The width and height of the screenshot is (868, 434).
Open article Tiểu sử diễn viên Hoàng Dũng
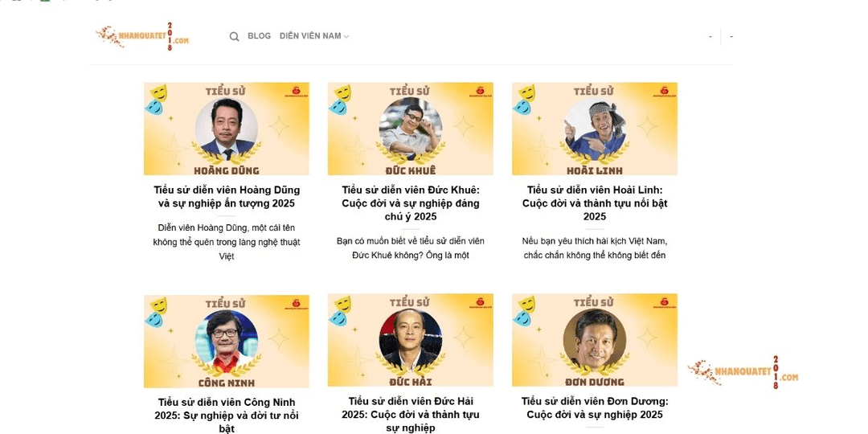click(227, 197)
